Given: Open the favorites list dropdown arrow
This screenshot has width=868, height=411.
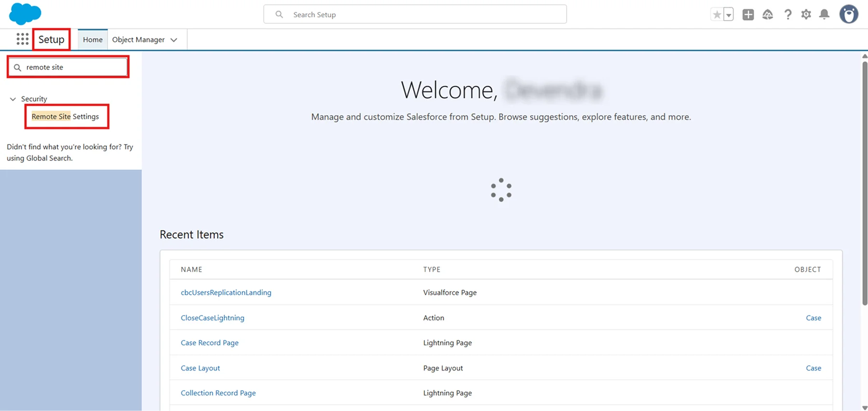Looking at the screenshot, I should point(729,14).
